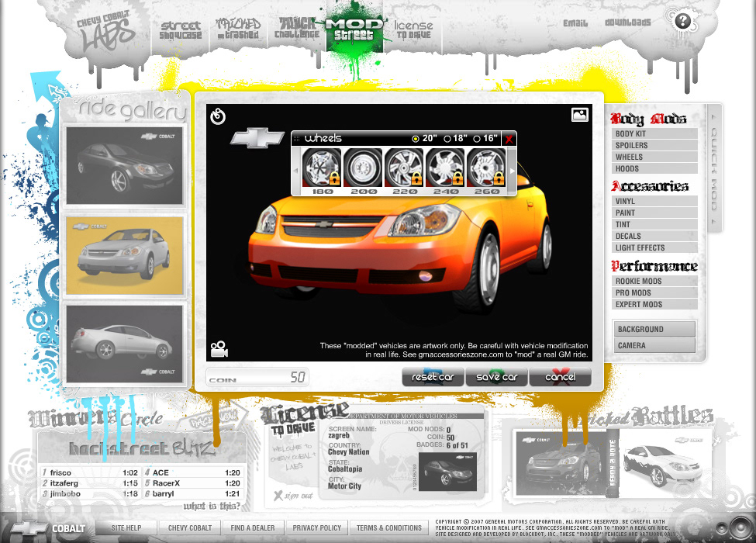Click the reset car button
Image resolution: width=756 pixels, height=543 pixels.
click(x=433, y=377)
